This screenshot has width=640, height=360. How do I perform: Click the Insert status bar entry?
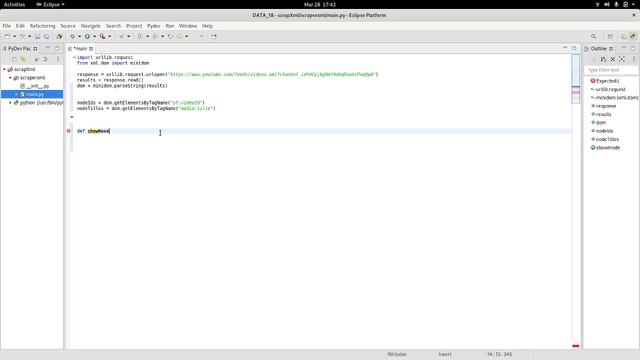445,354
